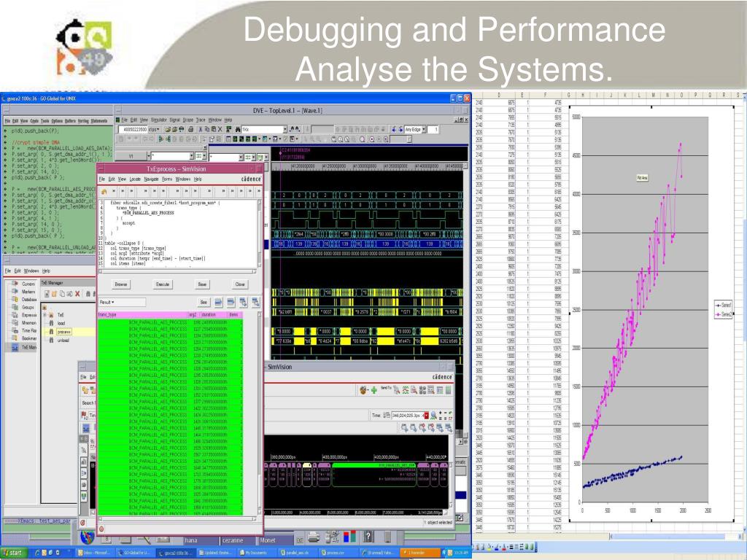
Task: Click the duration column header
Action: coord(214,315)
